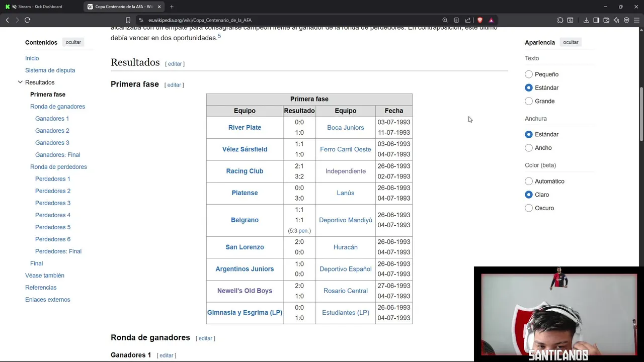The width and height of the screenshot is (644, 362).
Task: Click the tab search icon in toolbar
Action: pos(570,20)
